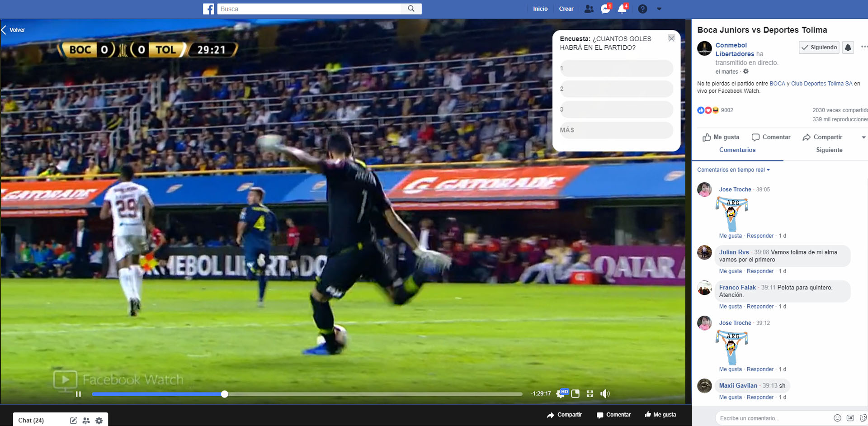868x426 pixels.
Task: Open notifications bell in top bar
Action: [623, 9]
